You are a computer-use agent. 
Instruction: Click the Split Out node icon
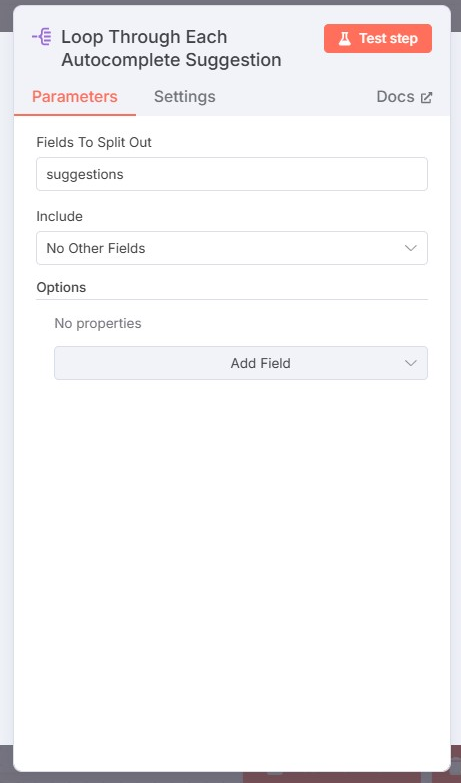pos(42,37)
